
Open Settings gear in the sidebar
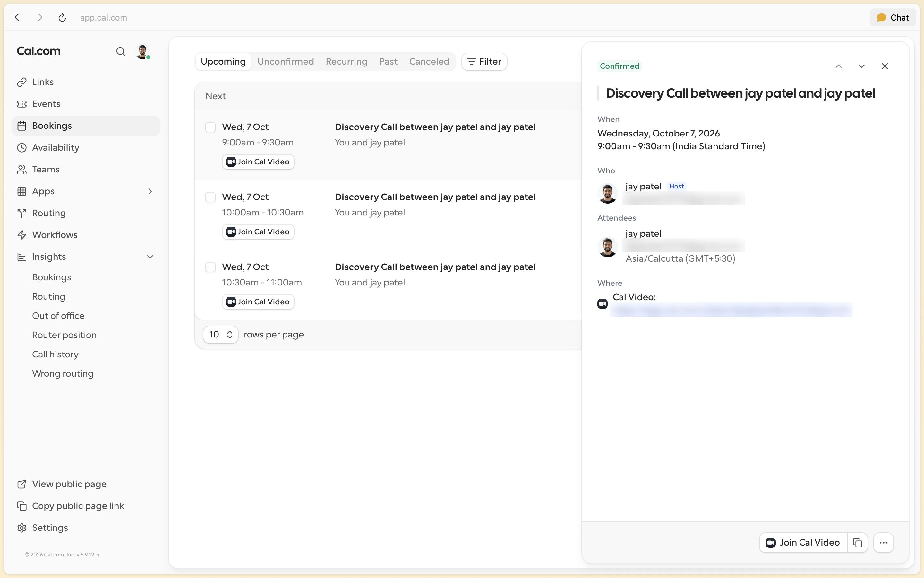(x=86, y=528)
